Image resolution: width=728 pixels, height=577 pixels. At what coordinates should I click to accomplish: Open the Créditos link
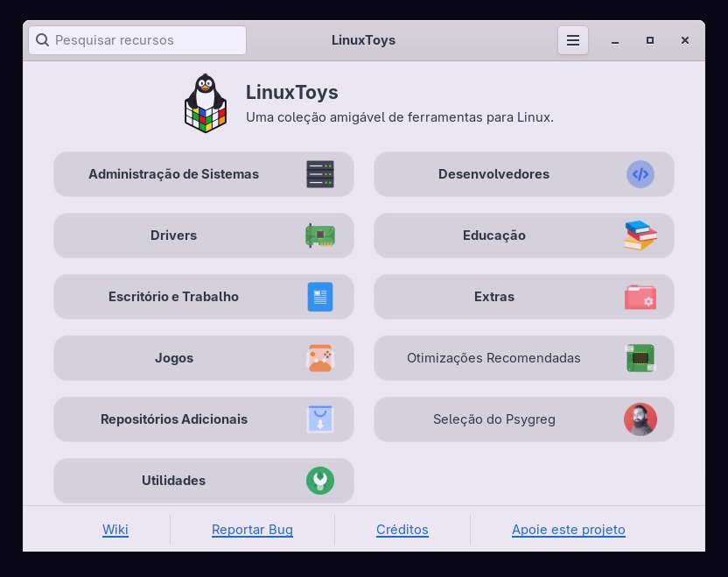click(402, 530)
